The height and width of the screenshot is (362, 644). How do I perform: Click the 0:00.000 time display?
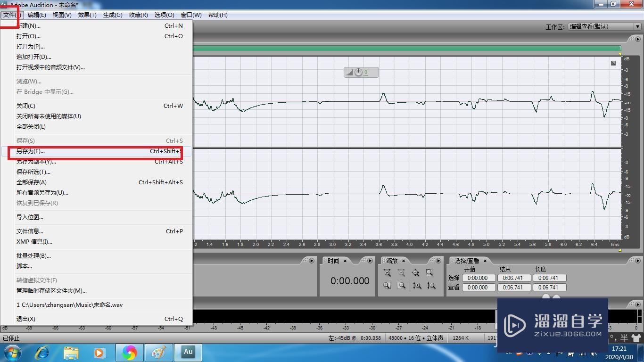click(x=350, y=281)
